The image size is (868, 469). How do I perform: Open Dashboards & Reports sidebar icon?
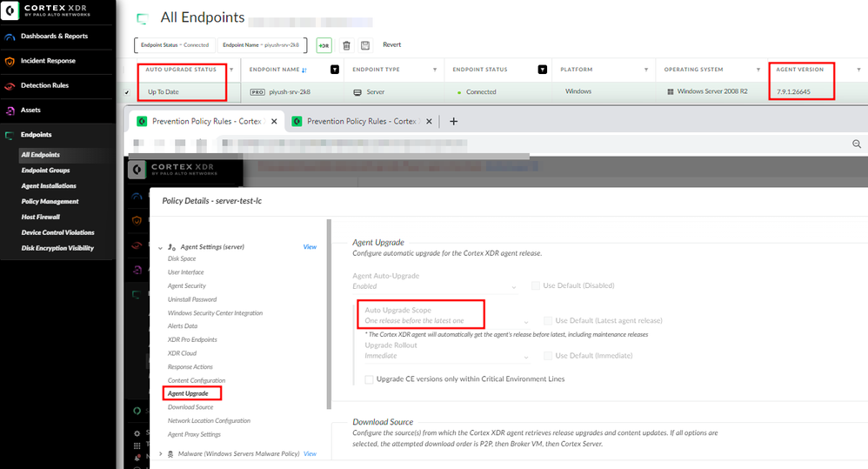click(x=10, y=37)
